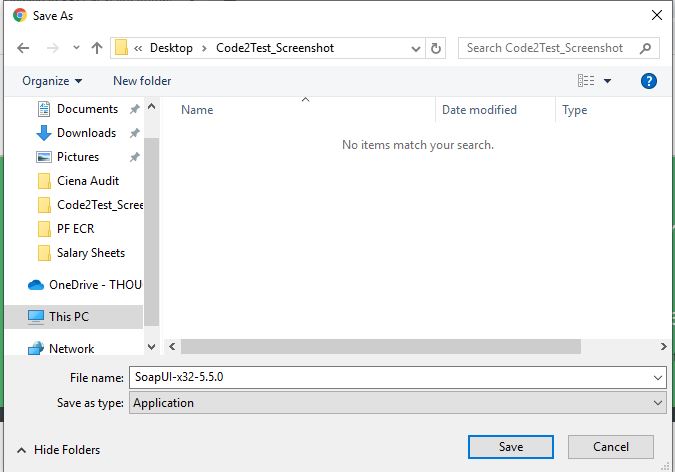675x472 pixels.
Task: Sort by the Name column header
Action: tap(197, 110)
